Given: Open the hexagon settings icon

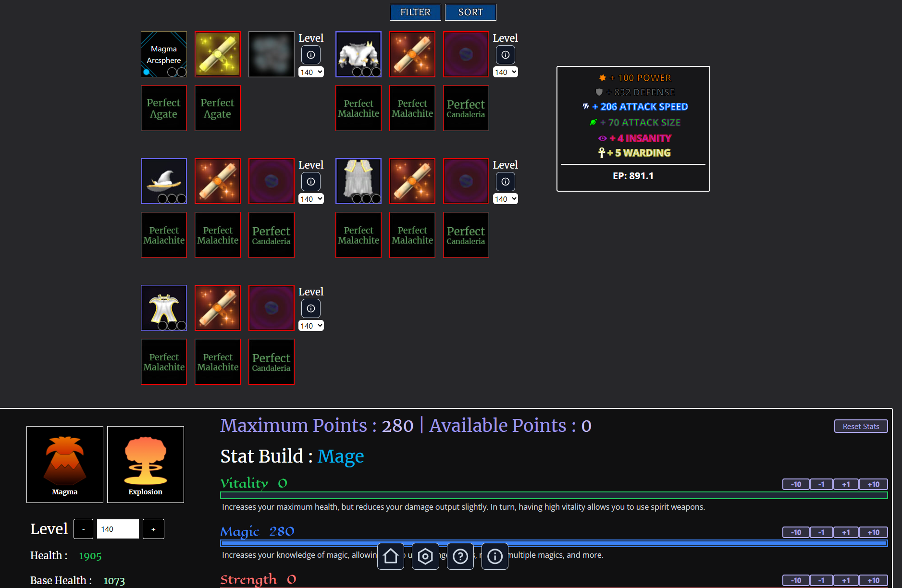Looking at the screenshot, I should click(x=425, y=556).
